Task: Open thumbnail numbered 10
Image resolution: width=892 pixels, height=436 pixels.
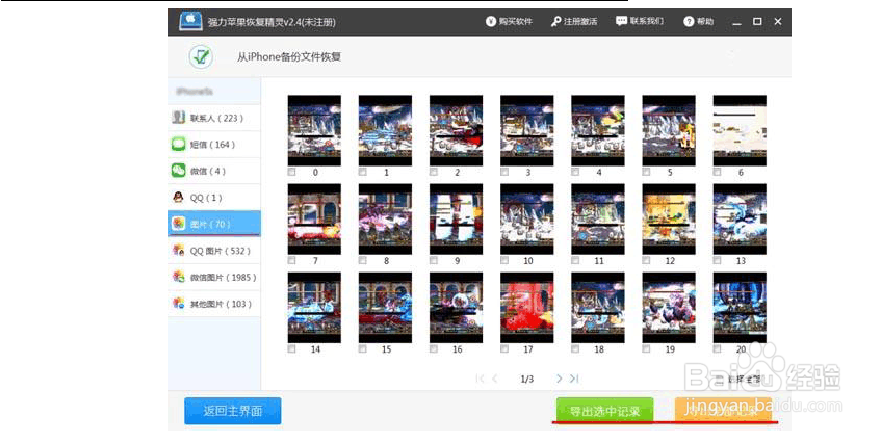Action: coord(527,219)
